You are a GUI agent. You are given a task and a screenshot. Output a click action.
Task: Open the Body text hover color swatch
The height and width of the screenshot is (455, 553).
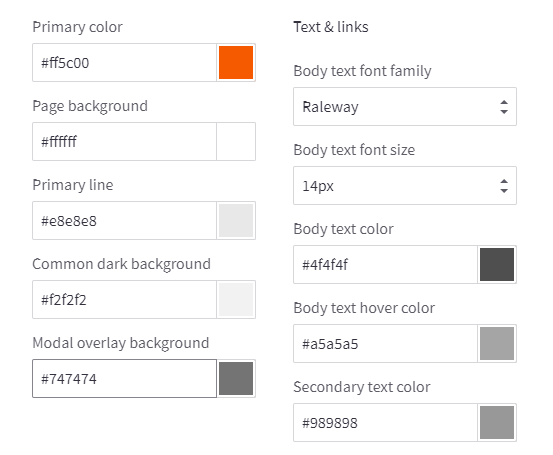click(497, 344)
